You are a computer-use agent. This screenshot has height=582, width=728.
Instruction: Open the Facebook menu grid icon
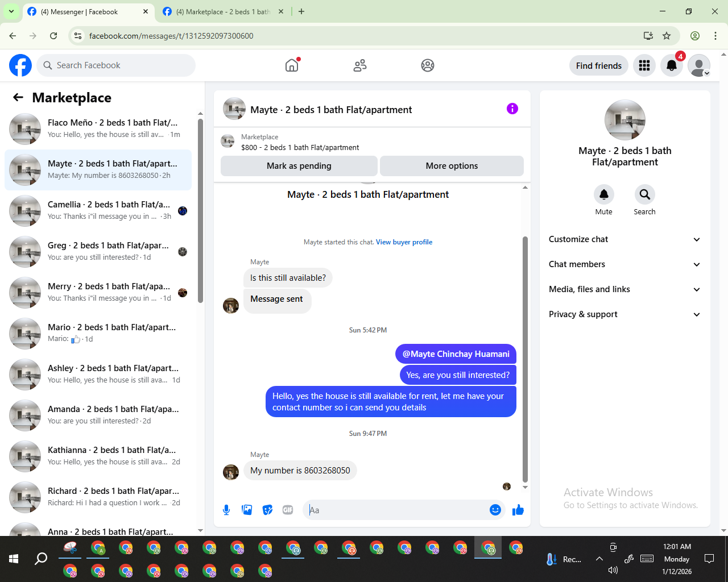pyautogui.click(x=644, y=65)
